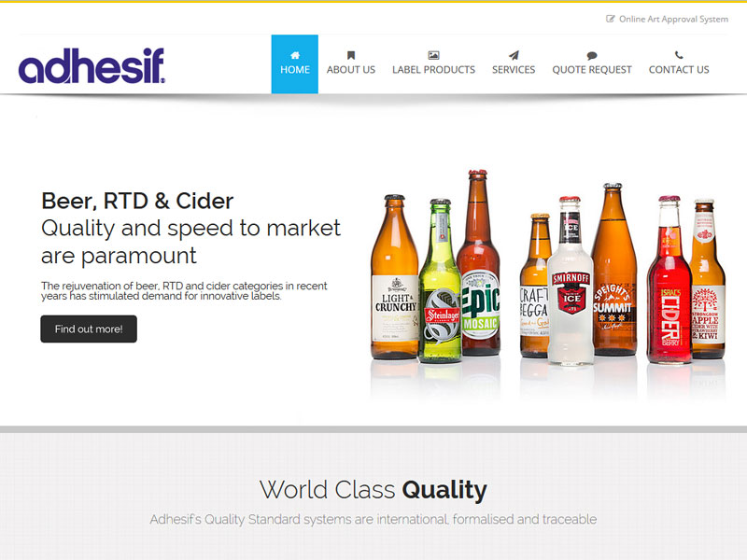Click the Speight's Summit bottle
The image size is (747, 560).
613,270
